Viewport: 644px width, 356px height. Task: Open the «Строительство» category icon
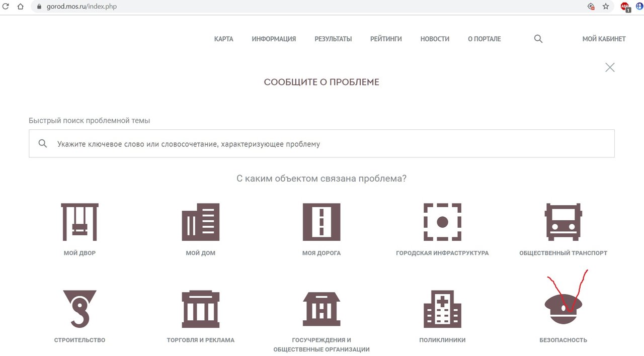coord(79,308)
